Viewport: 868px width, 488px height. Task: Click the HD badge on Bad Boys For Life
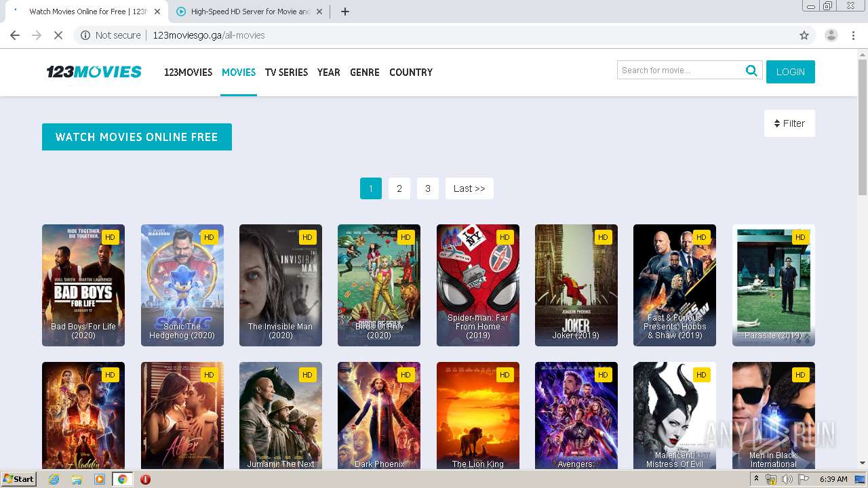(x=110, y=237)
